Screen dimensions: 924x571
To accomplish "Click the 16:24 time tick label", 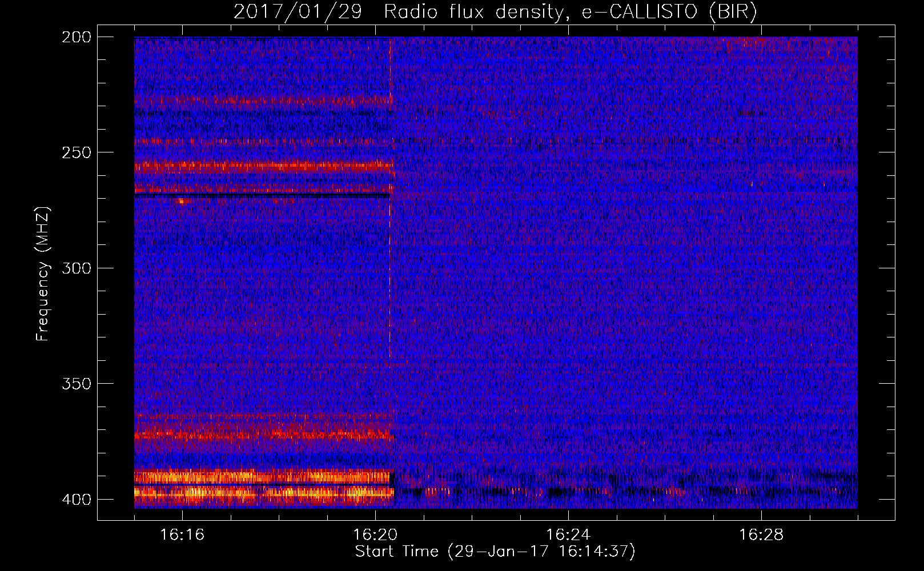I will tap(568, 534).
